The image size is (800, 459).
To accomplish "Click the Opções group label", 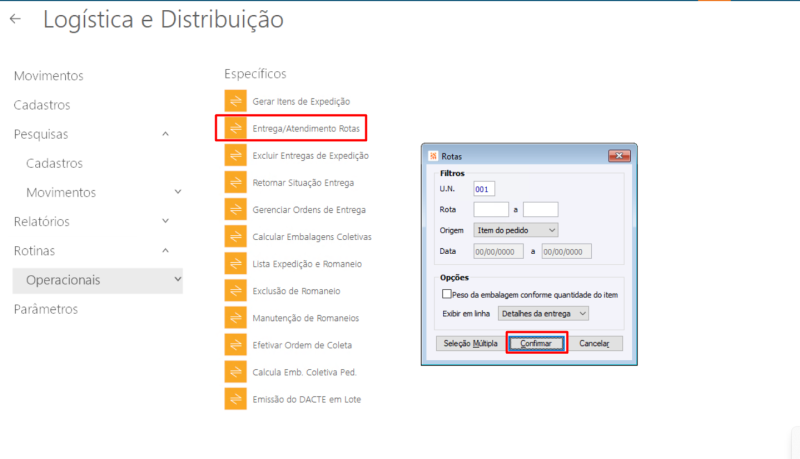I will (454, 277).
